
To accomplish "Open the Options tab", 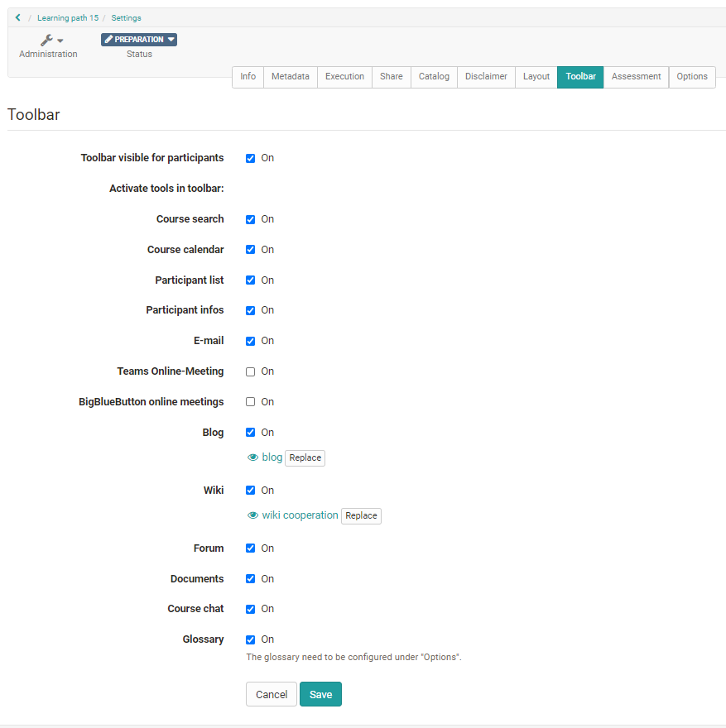I will (691, 77).
